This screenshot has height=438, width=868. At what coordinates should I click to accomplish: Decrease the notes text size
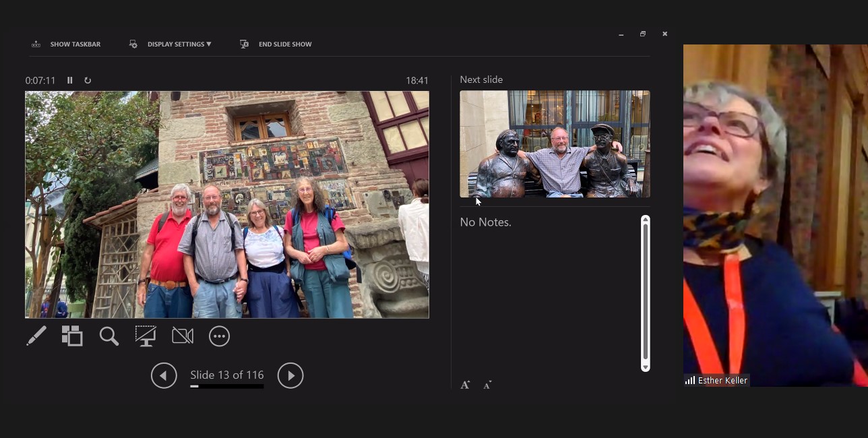click(x=487, y=385)
